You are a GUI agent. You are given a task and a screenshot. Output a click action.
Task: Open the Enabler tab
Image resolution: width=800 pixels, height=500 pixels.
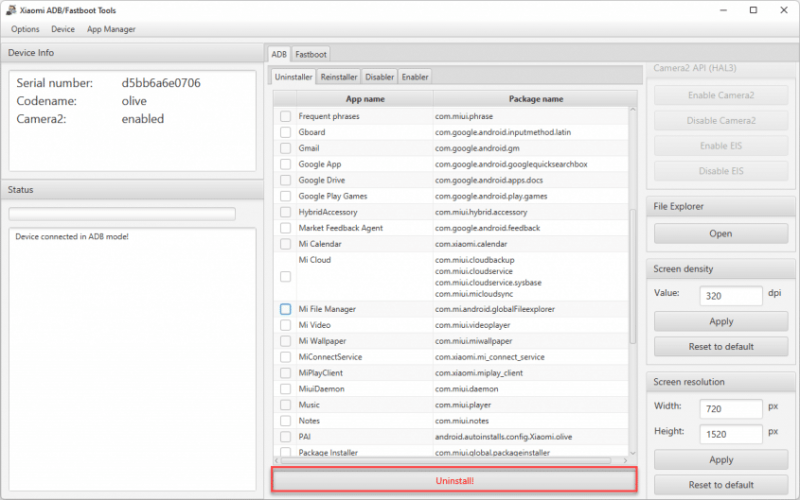415,77
